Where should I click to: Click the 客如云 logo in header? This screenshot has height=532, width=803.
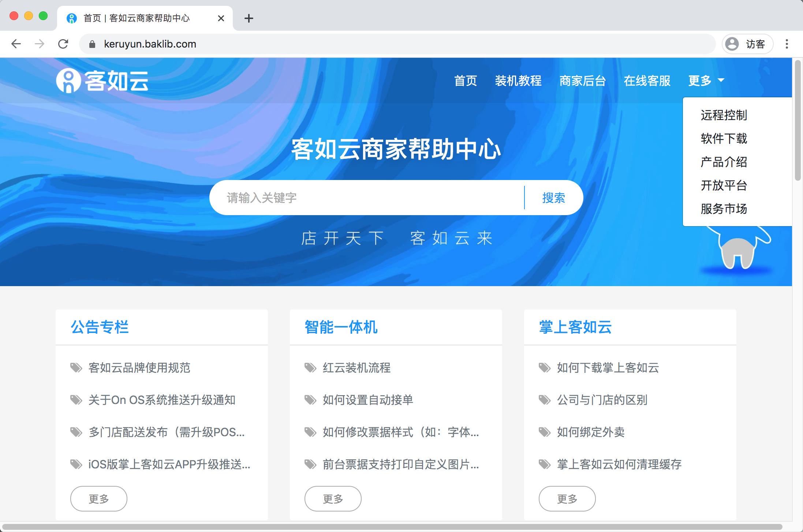pyautogui.click(x=102, y=80)
